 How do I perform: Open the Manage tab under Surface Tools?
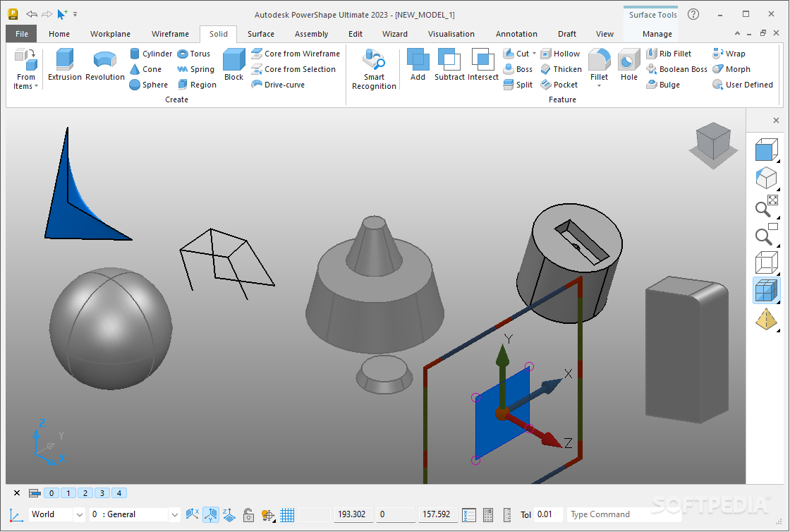coord(657,34)
